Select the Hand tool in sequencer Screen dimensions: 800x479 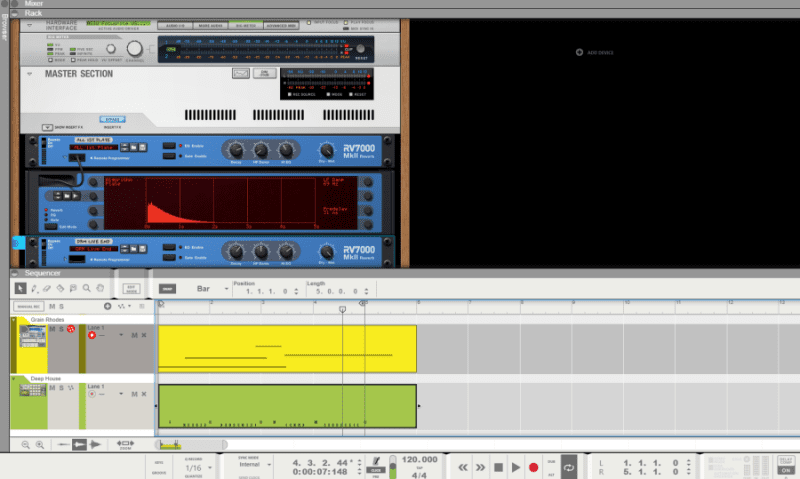pyautogui.click(x=100, y=288)
